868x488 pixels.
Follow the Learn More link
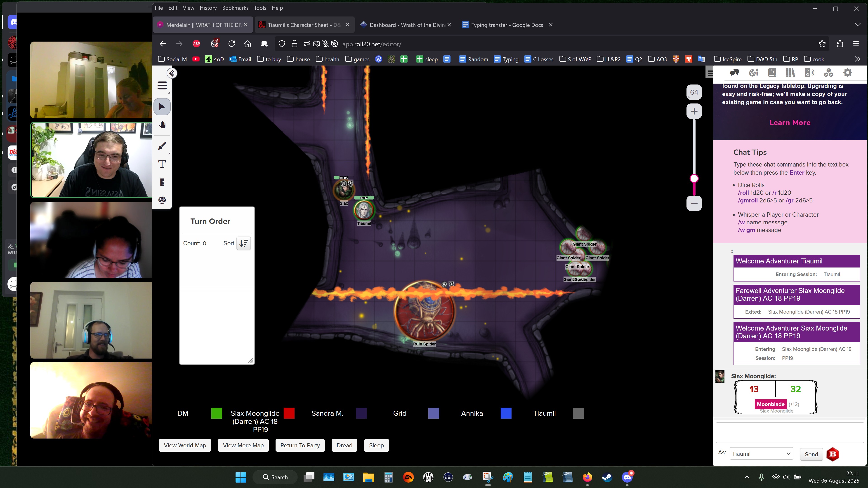point(790,123)
